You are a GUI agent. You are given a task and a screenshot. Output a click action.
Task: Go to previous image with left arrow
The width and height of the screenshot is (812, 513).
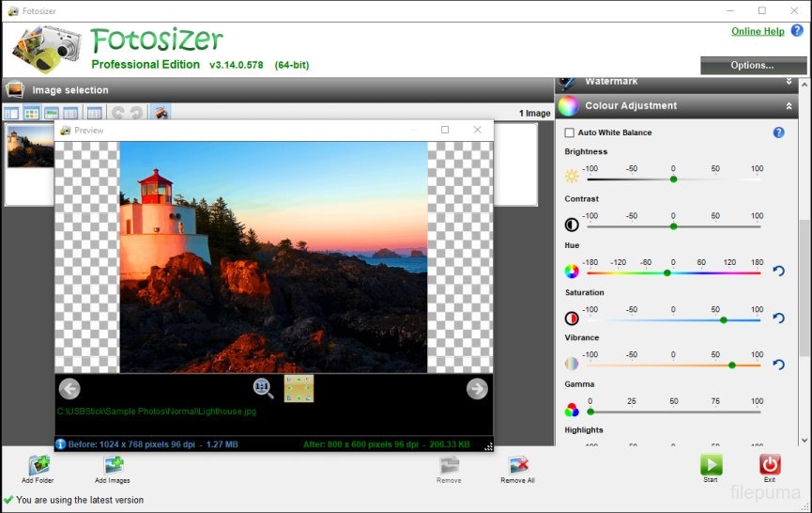(69, 388)
